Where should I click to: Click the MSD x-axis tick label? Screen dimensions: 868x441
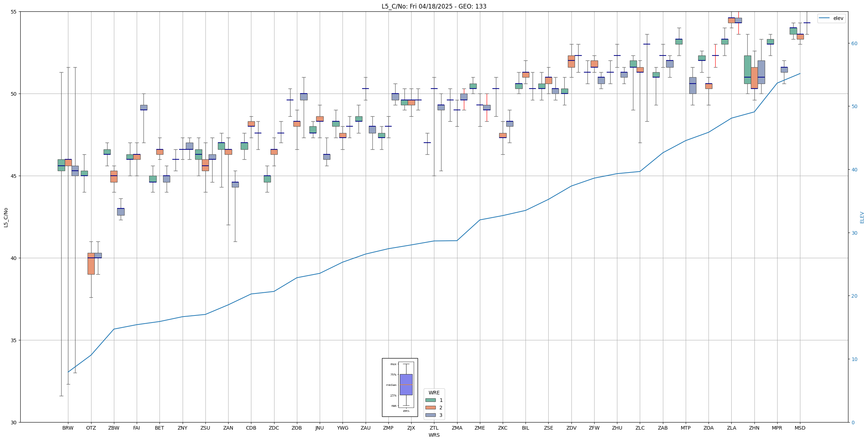800,428
